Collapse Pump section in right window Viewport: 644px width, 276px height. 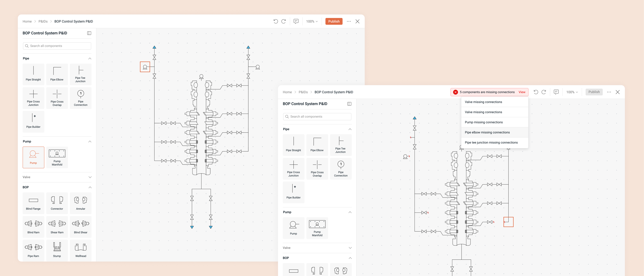tap(350, 212)
